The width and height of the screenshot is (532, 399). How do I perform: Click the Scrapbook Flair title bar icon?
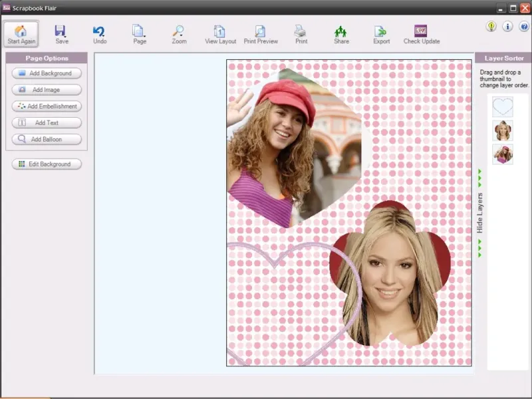[6, 7]
